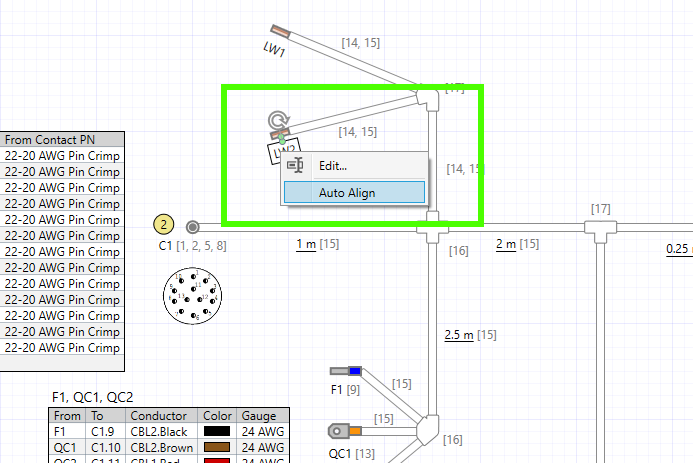Click the Gauge column header
Image resolution: width=693 pixels, height=463 pixels.
[x=263, y=416]
